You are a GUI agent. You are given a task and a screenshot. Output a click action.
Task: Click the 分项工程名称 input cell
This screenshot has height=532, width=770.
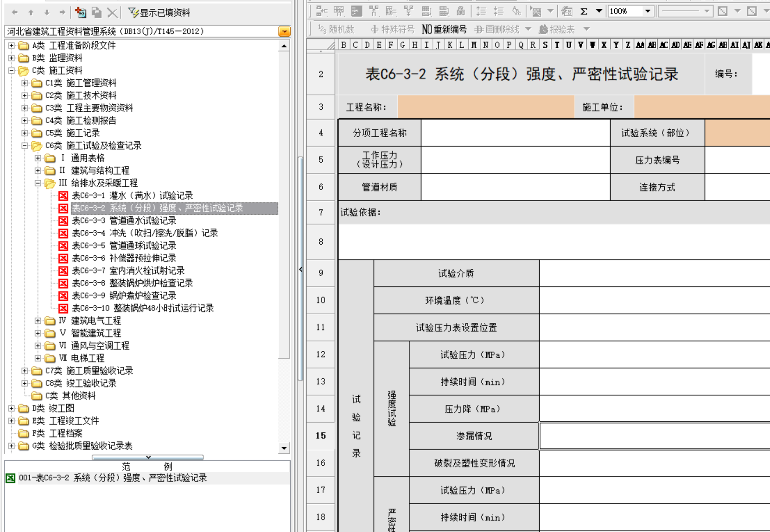pyautogui.click(x=515, y=133)
